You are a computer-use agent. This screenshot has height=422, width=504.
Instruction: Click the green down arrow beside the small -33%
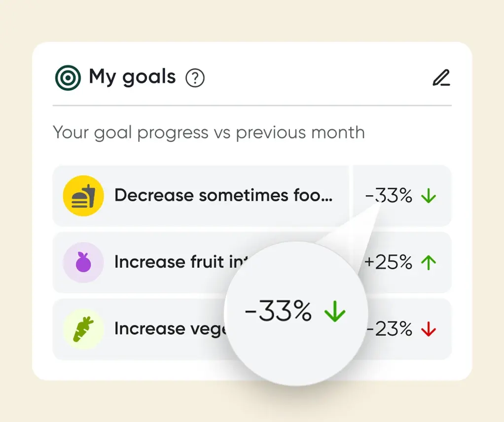pyautogui.click(x=429, y=197)
